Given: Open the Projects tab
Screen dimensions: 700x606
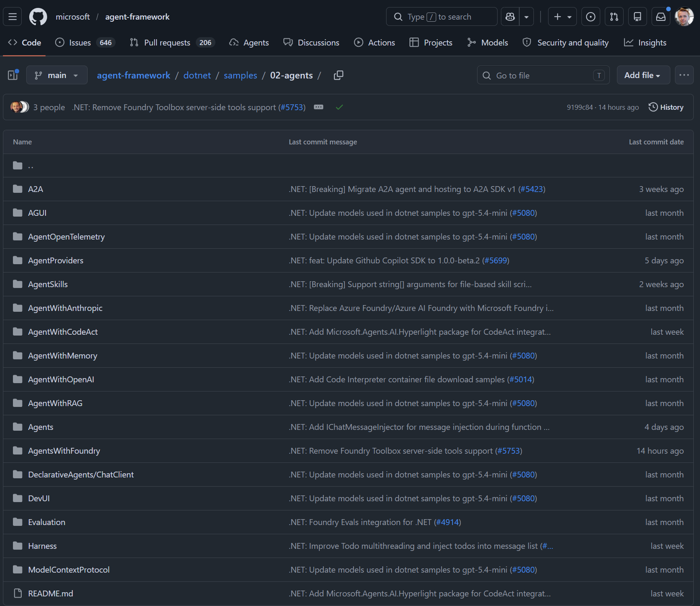Looking at the screenshot, I should [x=431, y=43].
